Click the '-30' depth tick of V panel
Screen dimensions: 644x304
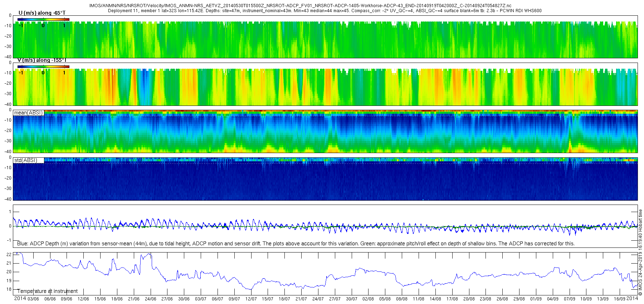coord(8,94)
